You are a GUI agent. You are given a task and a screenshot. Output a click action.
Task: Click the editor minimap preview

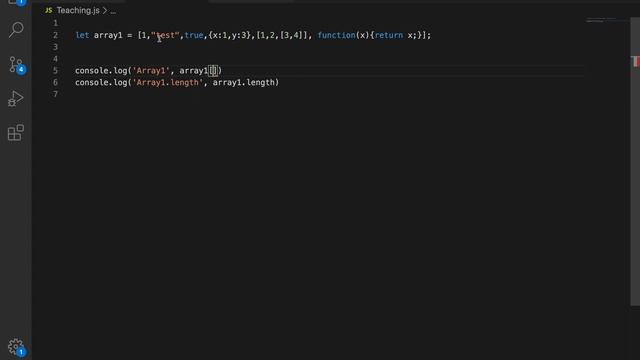[x=601, y=20]
